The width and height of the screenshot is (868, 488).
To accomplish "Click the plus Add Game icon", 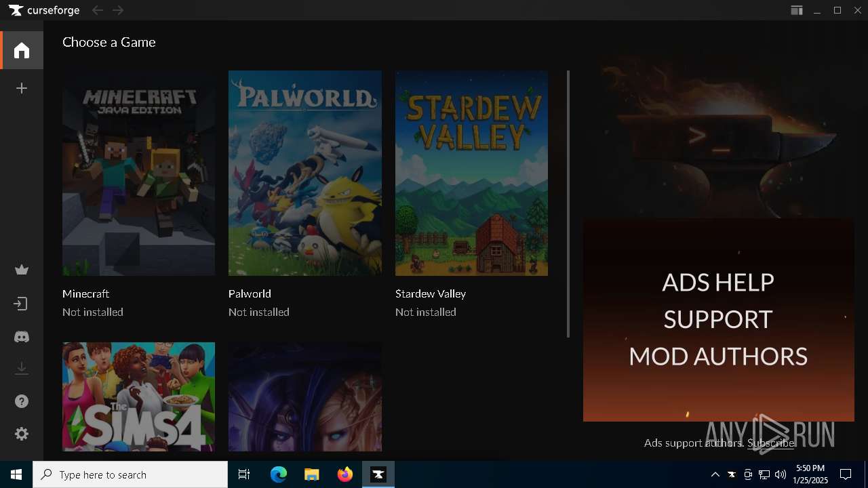I will (x=22, y=88).
